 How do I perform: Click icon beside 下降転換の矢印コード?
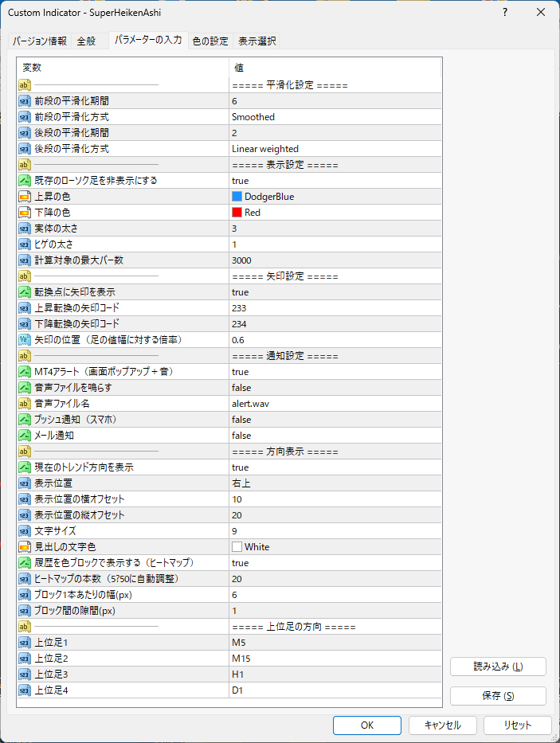tap(24, 324)
